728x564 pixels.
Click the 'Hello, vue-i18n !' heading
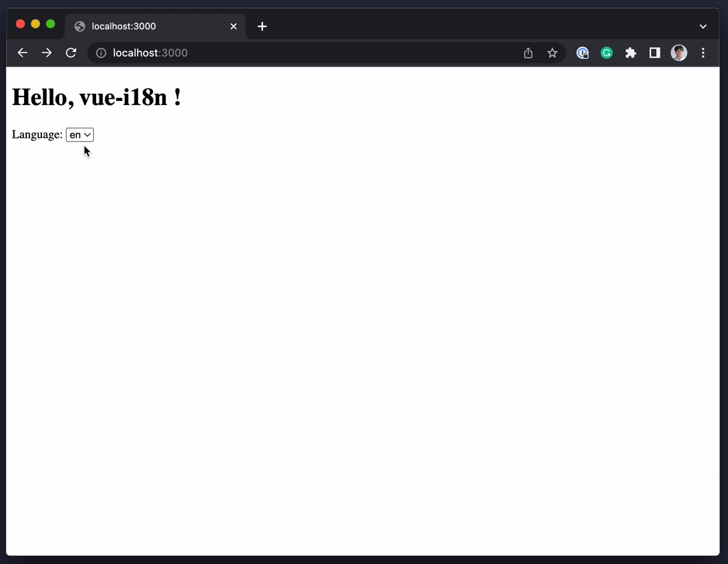tap(96, 97)
